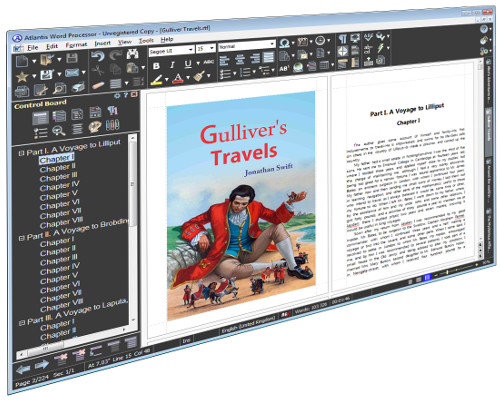Open the Insert menu
Viewport: 500px width, 400px height.
coord(102,43)
